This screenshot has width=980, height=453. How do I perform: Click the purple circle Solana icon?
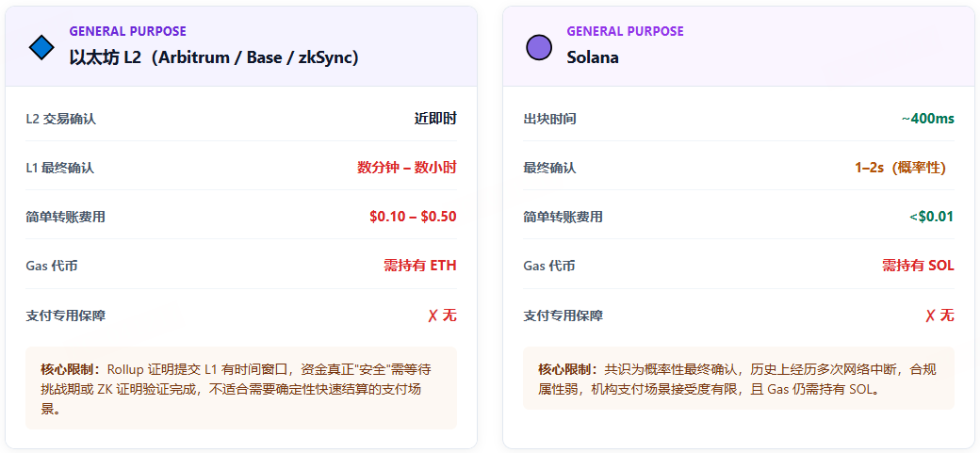538,47
